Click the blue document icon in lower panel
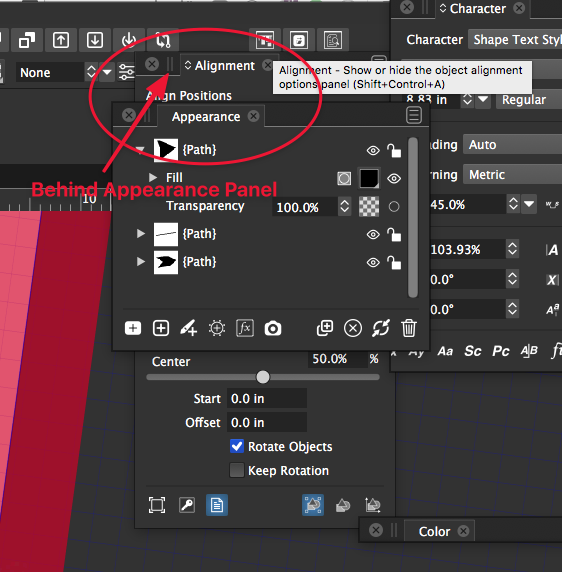 (217, 505)
